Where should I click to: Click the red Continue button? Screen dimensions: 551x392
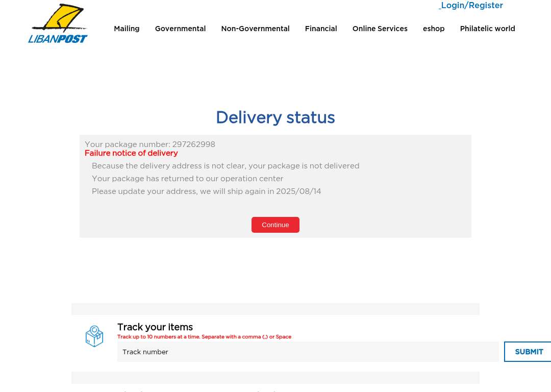point(275,225)
